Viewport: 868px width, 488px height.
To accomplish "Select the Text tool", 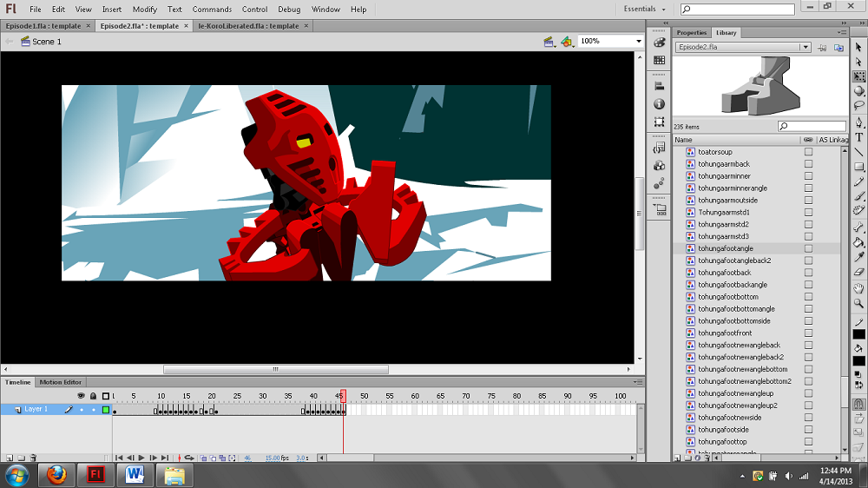I will point(858,137).
